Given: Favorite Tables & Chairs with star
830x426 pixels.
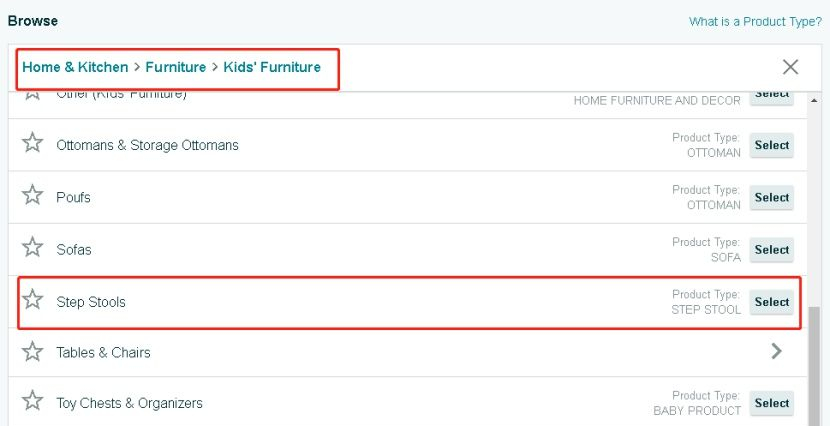Looking at the screenshot, I should pyautogui.click(x=32, y=352).
